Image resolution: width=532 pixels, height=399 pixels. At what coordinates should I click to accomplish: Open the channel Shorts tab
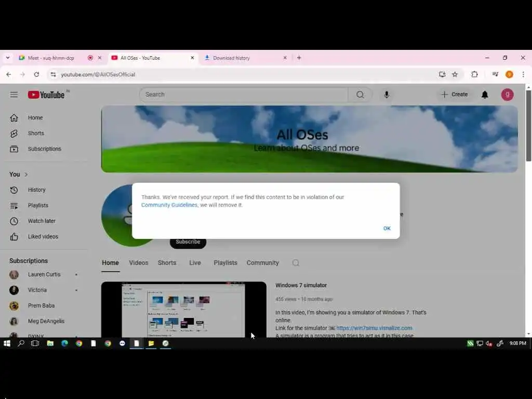point(167,263)
